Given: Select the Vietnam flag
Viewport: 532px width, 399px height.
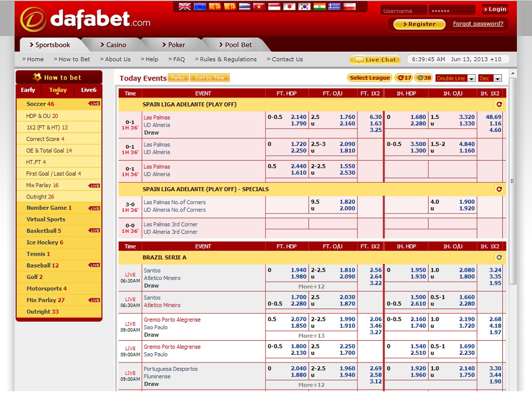Looking at the screenshot, I should coord(259,6).
